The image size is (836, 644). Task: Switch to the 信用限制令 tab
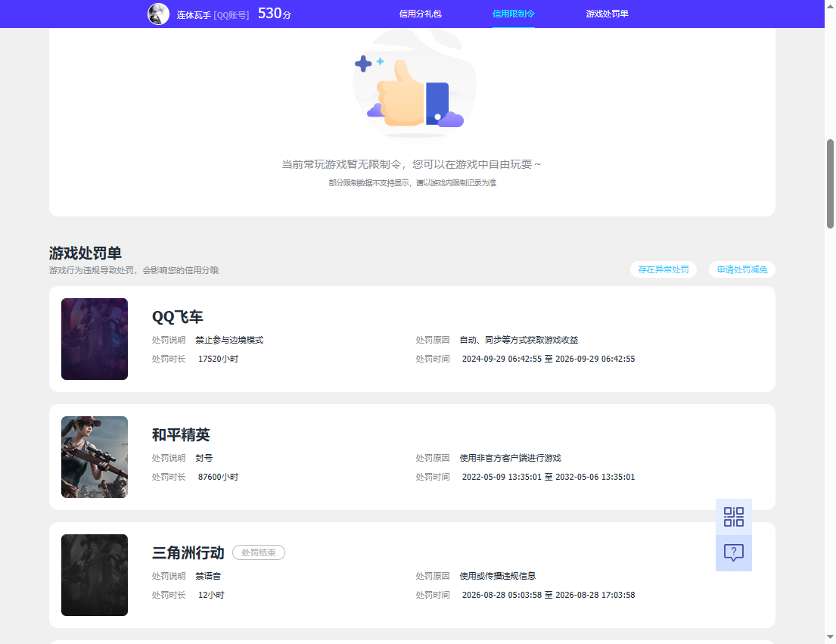tap(514, 14)
